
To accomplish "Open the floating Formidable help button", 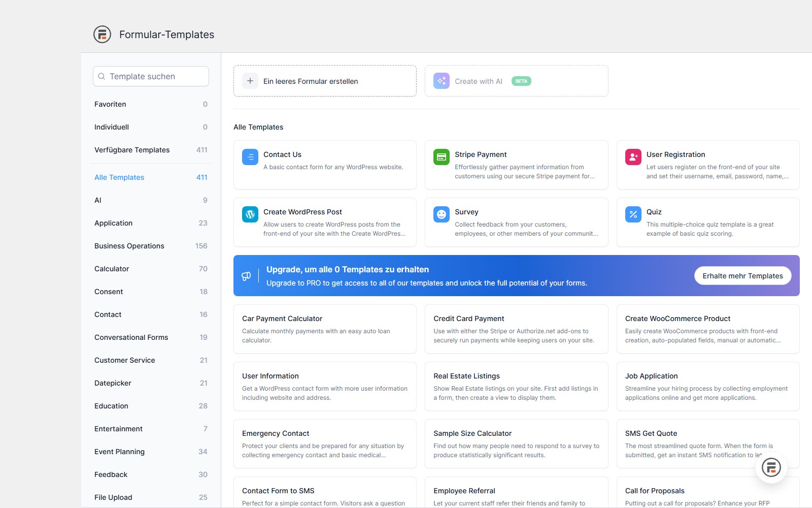I will tap(771, 467).
